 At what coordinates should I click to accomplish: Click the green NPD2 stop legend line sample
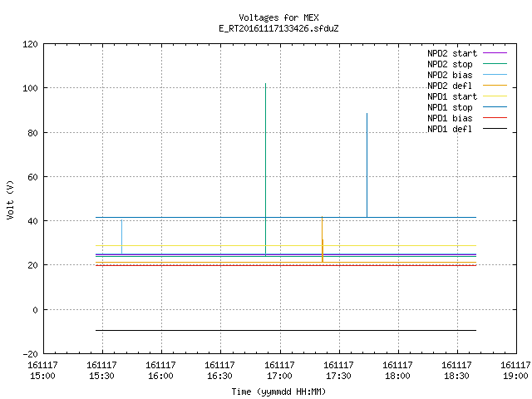[x=495, y=64]
